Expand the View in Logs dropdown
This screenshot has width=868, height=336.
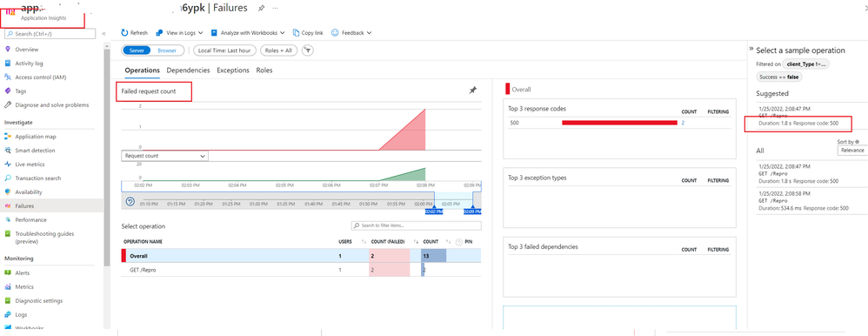[179, 33]
